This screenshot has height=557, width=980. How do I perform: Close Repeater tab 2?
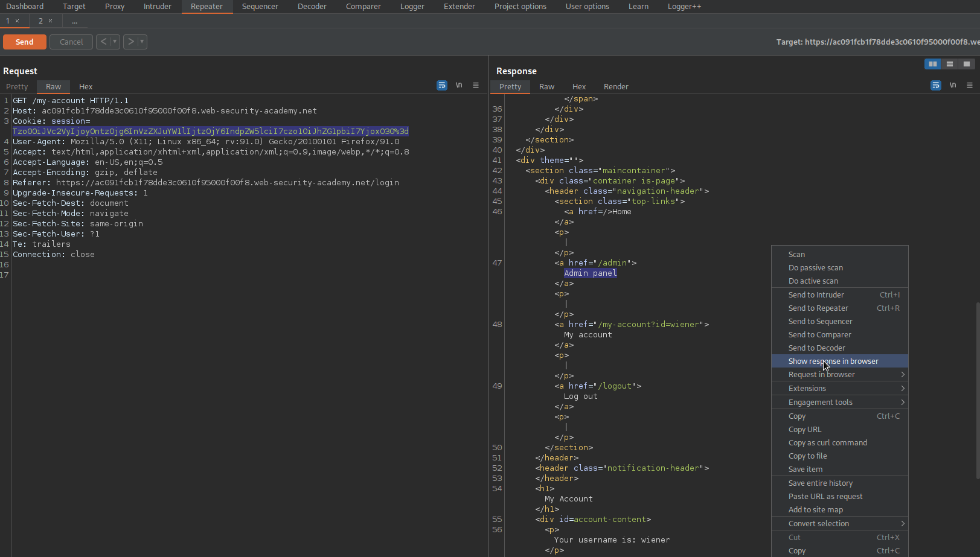50,21
